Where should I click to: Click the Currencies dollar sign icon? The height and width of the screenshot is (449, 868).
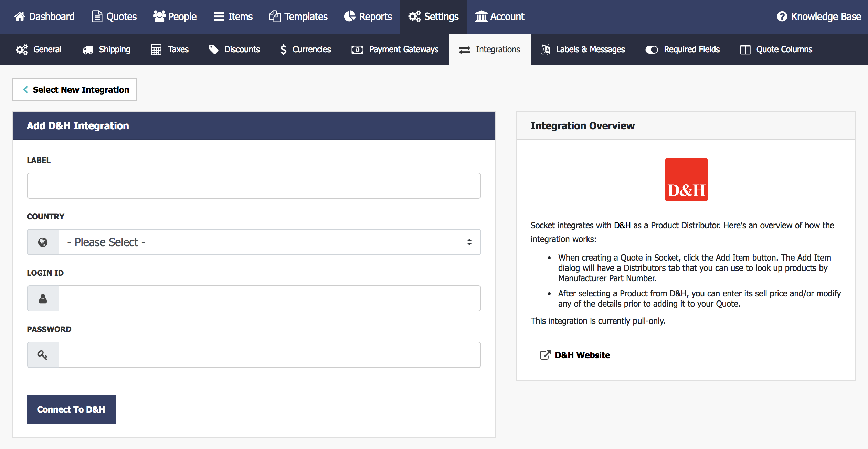283,50
